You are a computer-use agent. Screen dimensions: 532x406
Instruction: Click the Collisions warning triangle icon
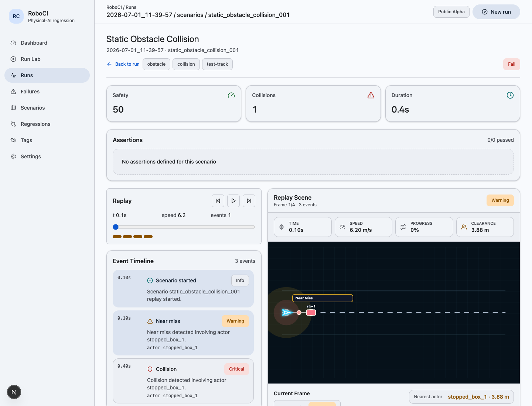pos(371,95)
